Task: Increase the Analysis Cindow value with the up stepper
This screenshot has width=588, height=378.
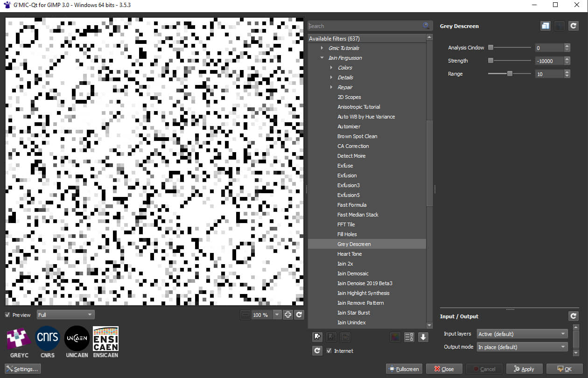Action: tap(567, 46)
